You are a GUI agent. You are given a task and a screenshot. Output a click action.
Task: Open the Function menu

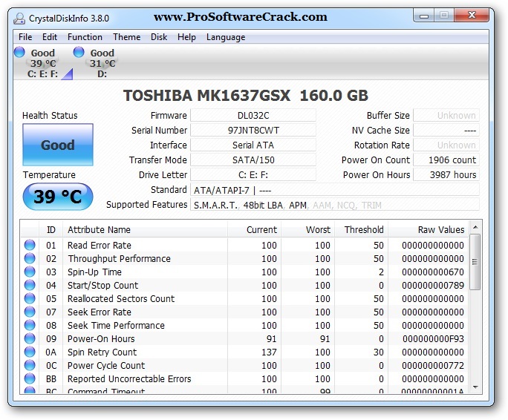tap(85, 37)
